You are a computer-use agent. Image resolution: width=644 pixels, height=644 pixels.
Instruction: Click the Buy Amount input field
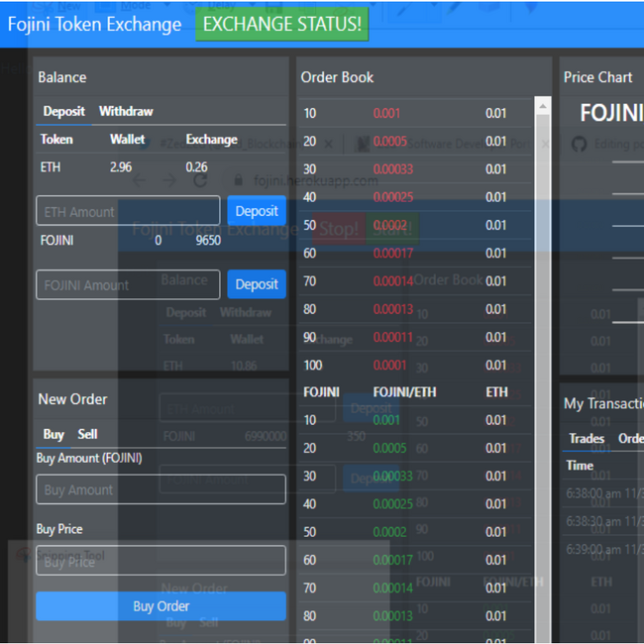coord(161,489)
